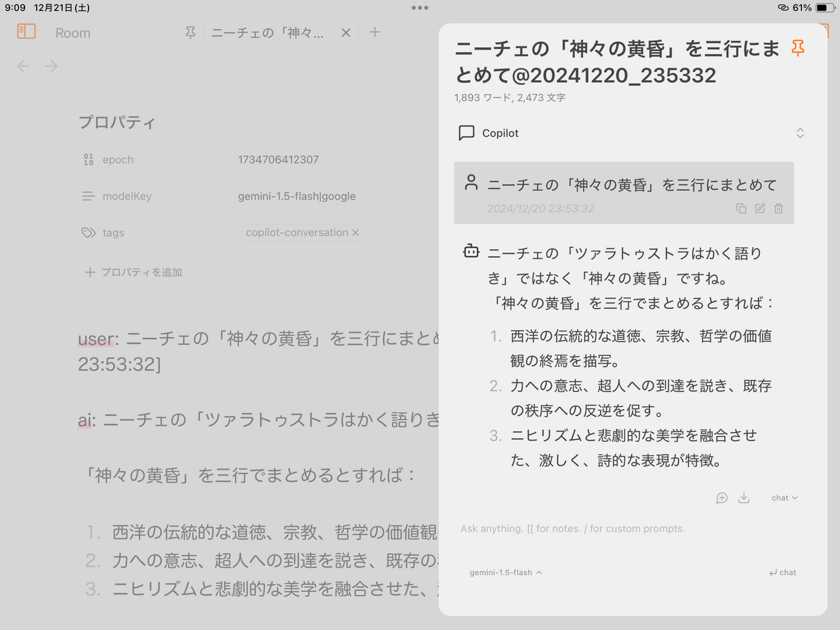Image resolution: width=840 pixels, height=630 pixels.
Task: Select the epoch value 1734706412307
Action: [278, 160]
